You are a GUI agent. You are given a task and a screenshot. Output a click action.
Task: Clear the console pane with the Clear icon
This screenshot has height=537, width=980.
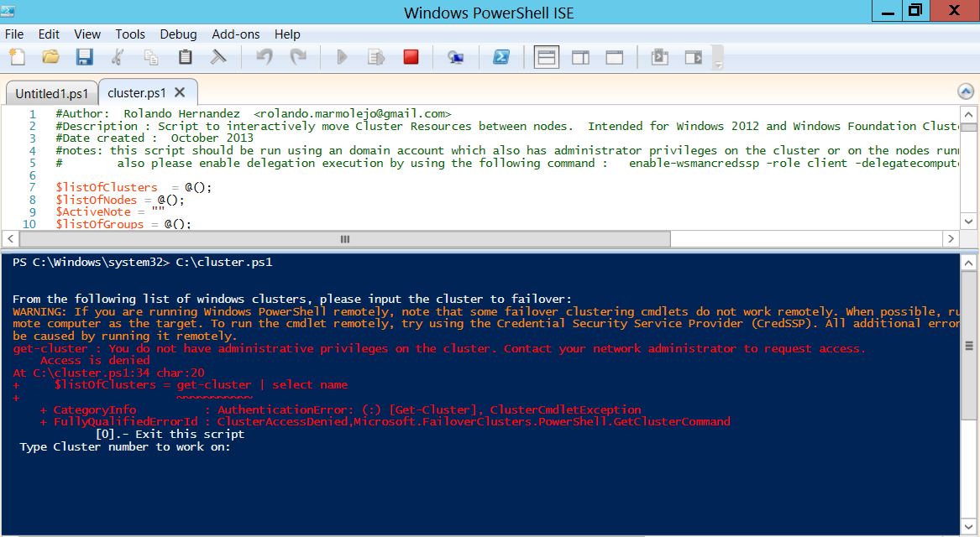coord(218,57)
